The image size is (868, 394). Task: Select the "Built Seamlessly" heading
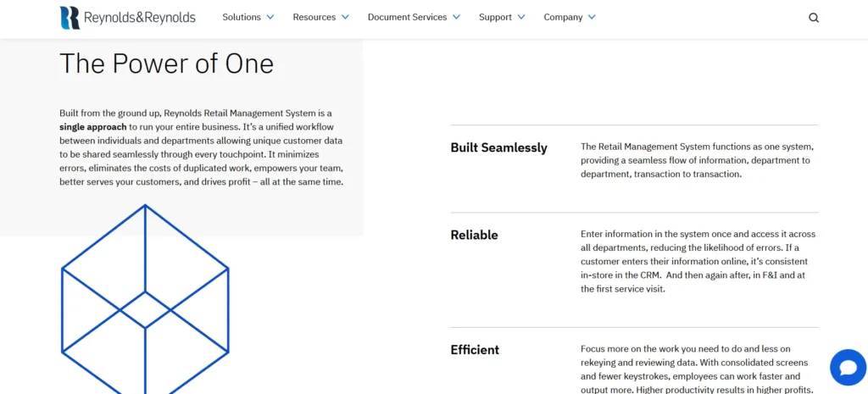498,147
